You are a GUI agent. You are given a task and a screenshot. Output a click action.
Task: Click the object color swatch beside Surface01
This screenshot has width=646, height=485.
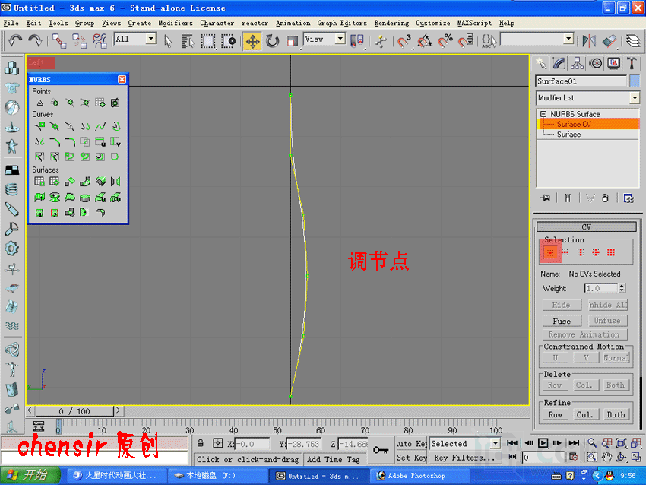[x=635, y=81]
